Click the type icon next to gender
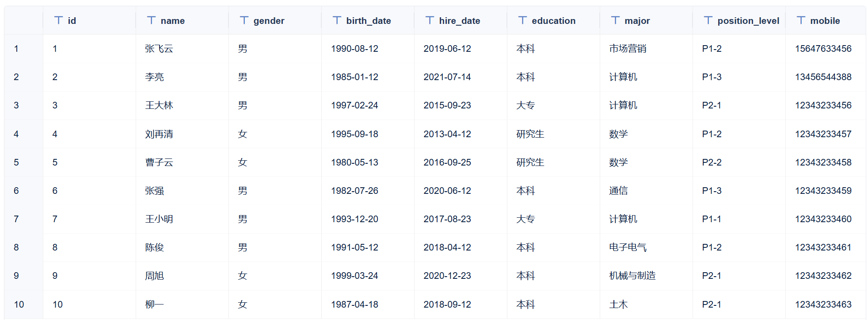This screenshot has height=320, width=868. [x=244, y=20]
